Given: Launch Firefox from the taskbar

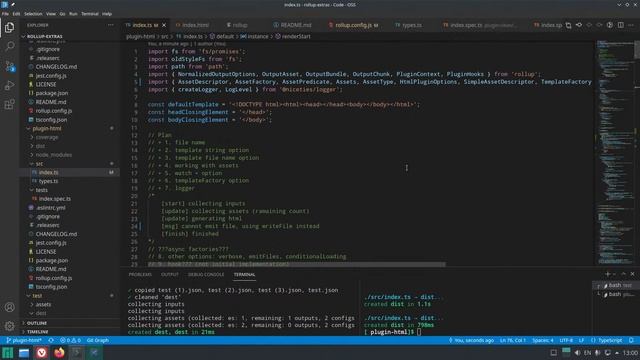Looking at the screenshot, I should 59,352.
